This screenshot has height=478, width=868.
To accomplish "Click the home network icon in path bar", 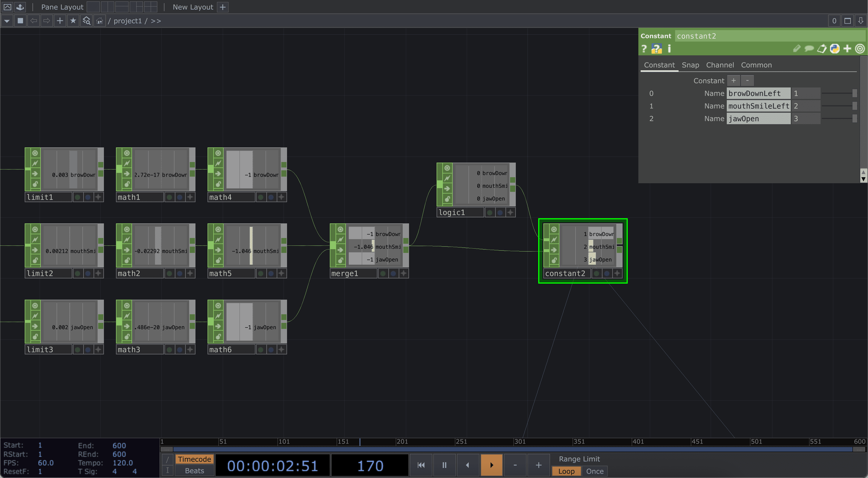I will click(x=99, y=21).
